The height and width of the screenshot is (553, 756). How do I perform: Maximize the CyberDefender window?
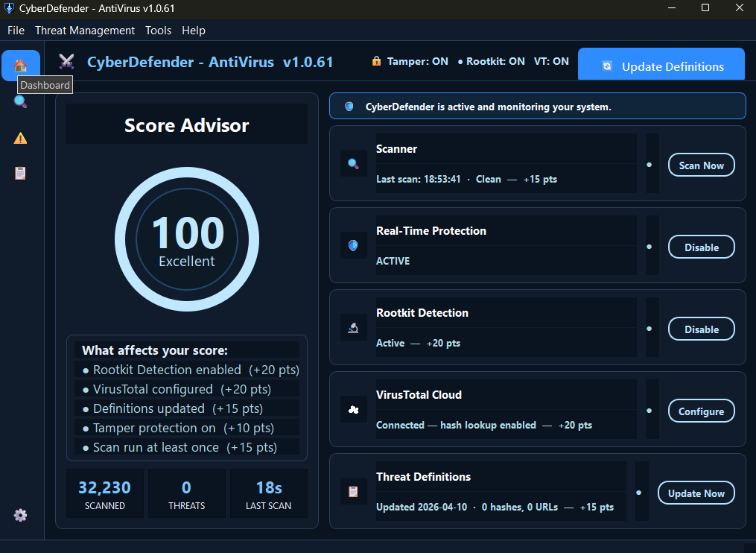coord(705,7)
